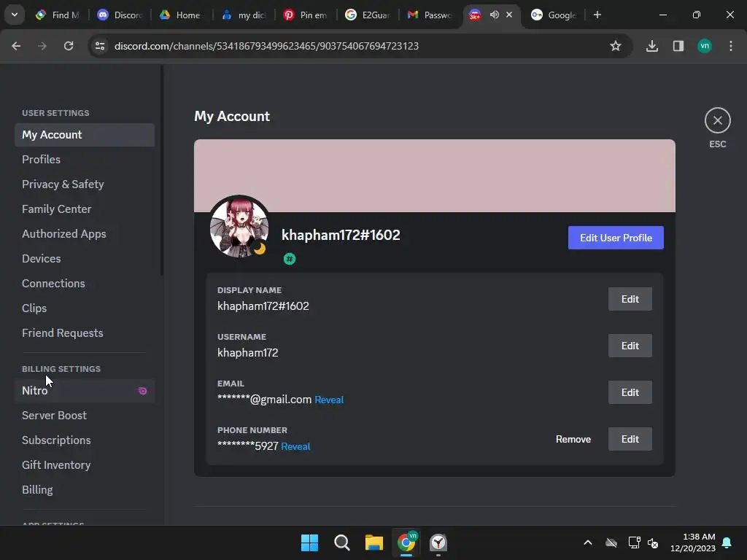Switch to the E2Guar Google tab
The image size is (747, 560).
click(x=368, y=15)
